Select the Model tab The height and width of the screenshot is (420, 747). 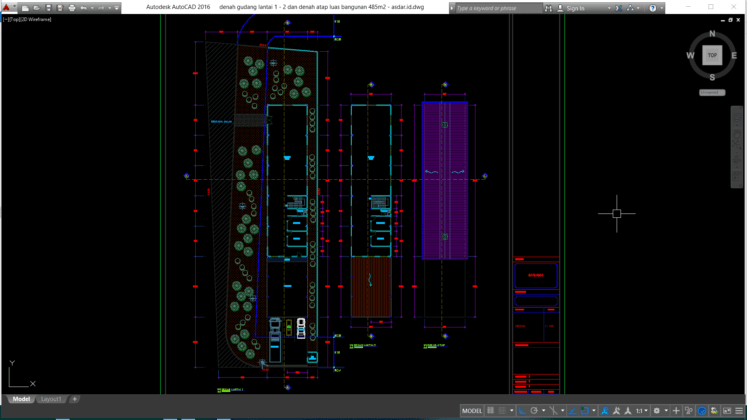(x=21, y=399)
